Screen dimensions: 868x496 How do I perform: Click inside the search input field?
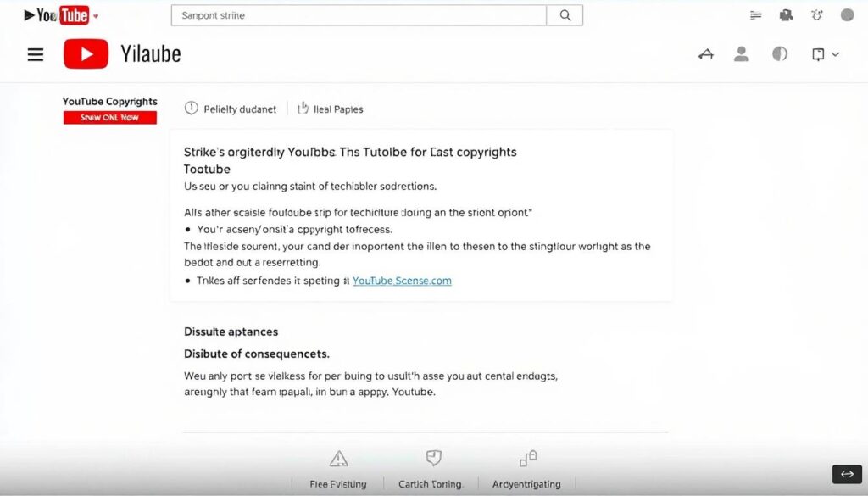(x=356, y=14)
